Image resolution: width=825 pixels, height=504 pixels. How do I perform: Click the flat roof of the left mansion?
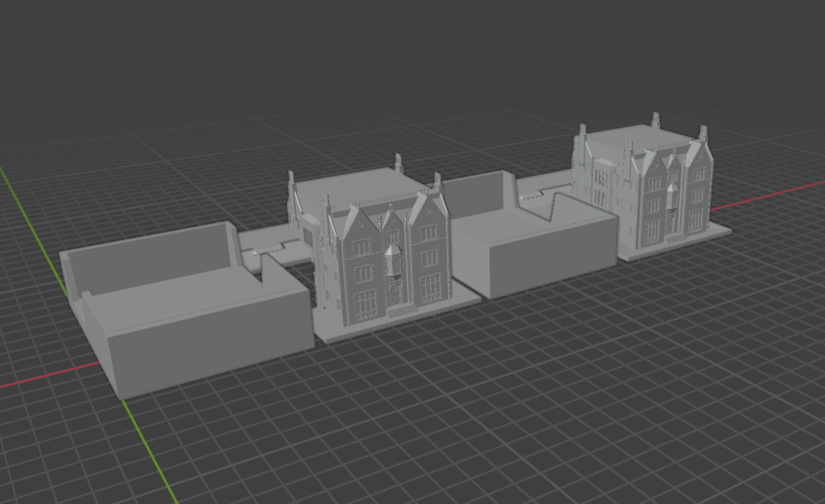point(363,190)
